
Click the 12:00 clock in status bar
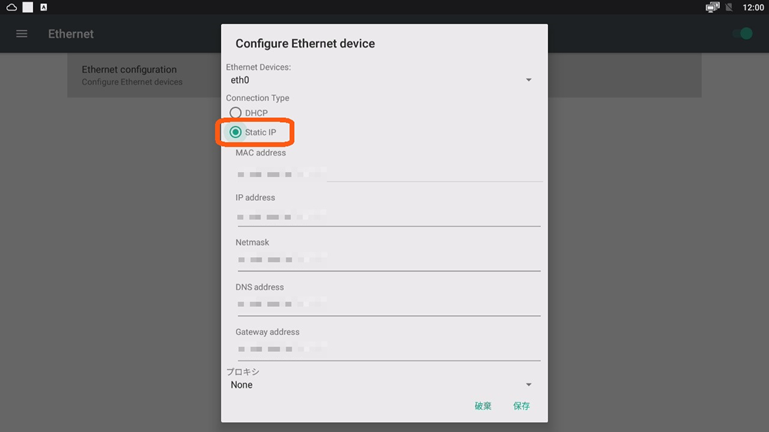coord(753,7)
